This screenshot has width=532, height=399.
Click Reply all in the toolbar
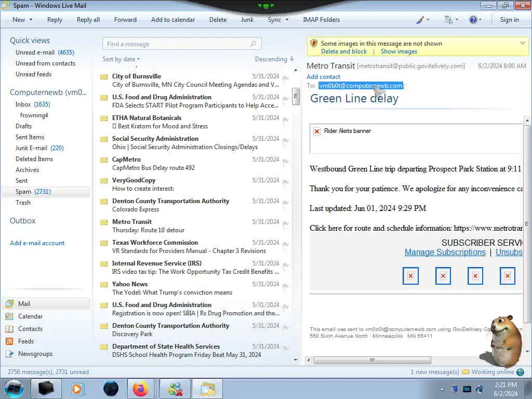[88, 20]
